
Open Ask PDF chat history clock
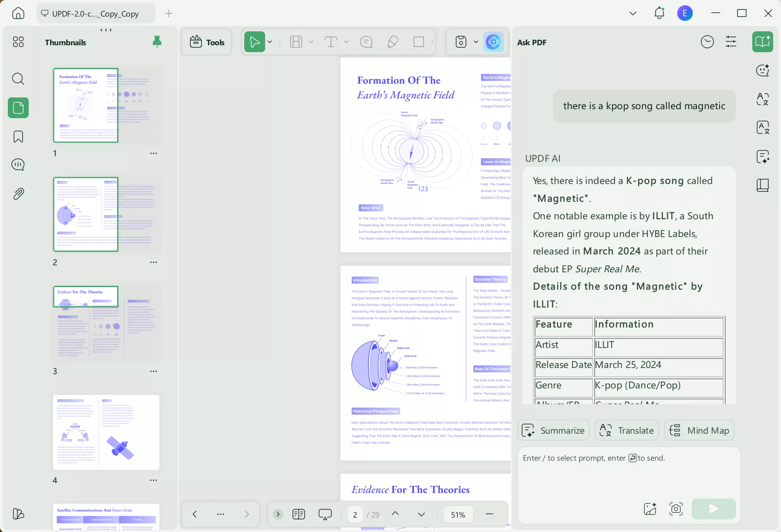707,42
